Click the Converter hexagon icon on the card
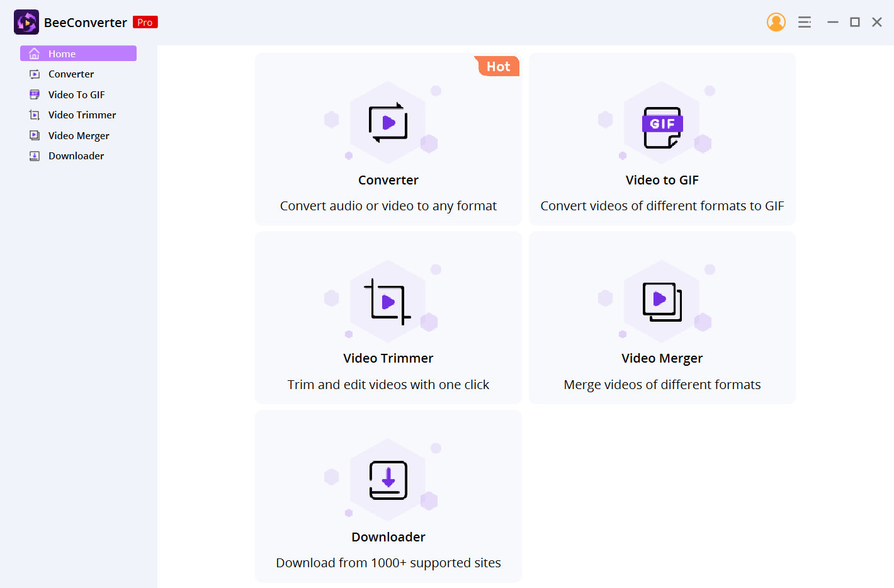Viewport: 894px width, 588px height. pyautogui.click(x=388, y=123)
